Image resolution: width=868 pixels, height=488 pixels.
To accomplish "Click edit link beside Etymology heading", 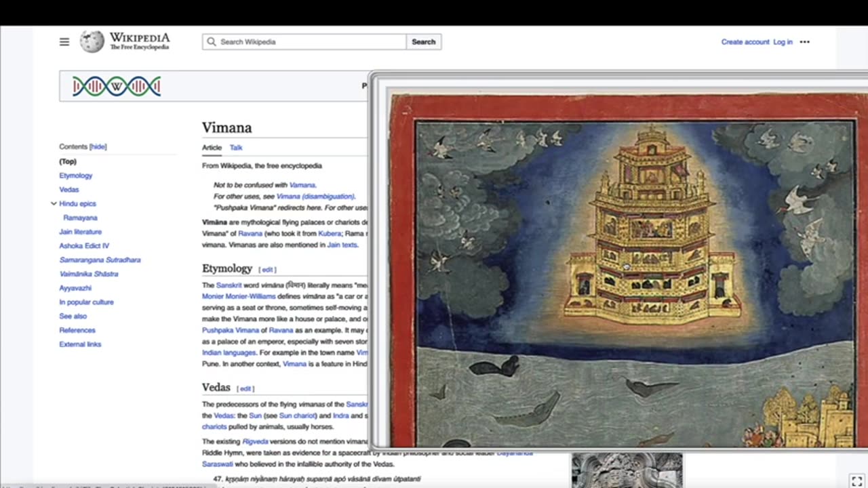I will point(268,270).
